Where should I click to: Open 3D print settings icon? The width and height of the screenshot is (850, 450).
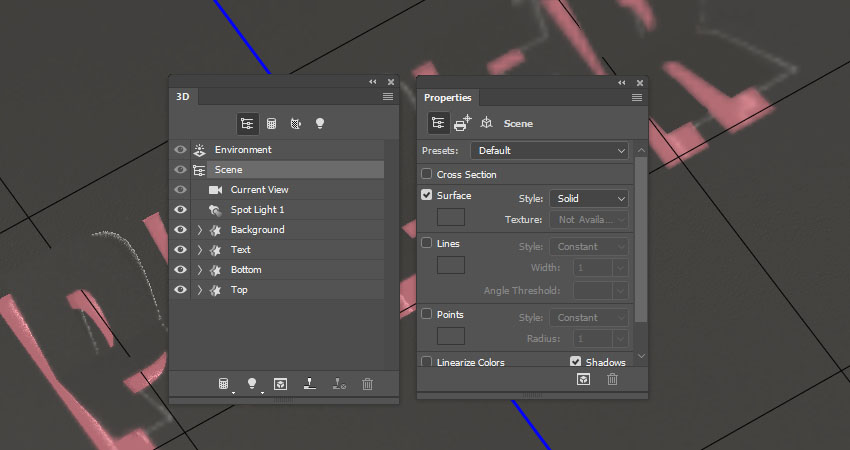click(462, 124)
